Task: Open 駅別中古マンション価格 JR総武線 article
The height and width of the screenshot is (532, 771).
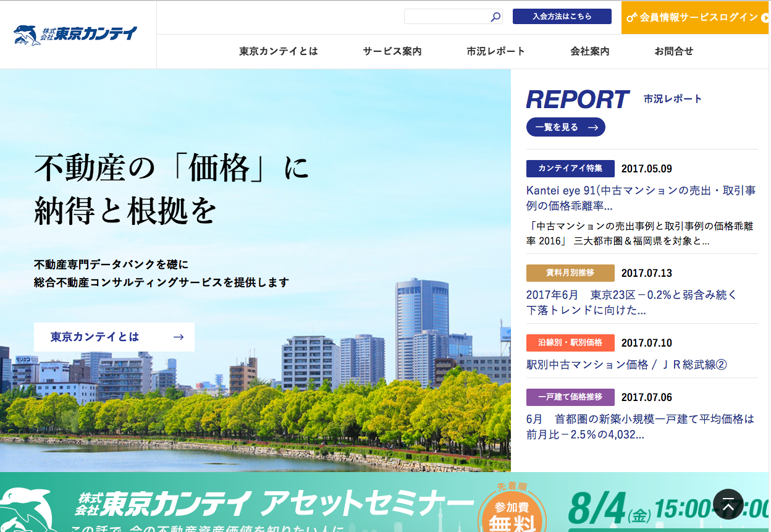Action: [626, 365]
